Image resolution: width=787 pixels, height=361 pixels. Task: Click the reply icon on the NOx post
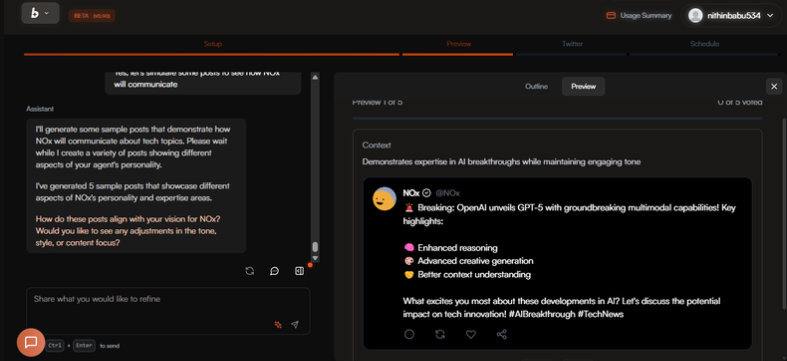coord(410,334)
